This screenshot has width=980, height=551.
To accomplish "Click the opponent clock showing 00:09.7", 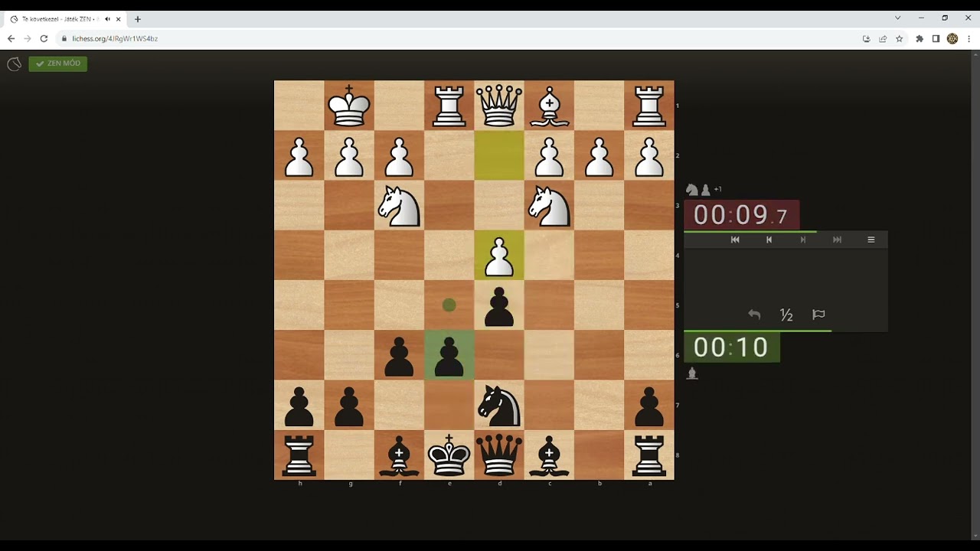I will 741,215.
